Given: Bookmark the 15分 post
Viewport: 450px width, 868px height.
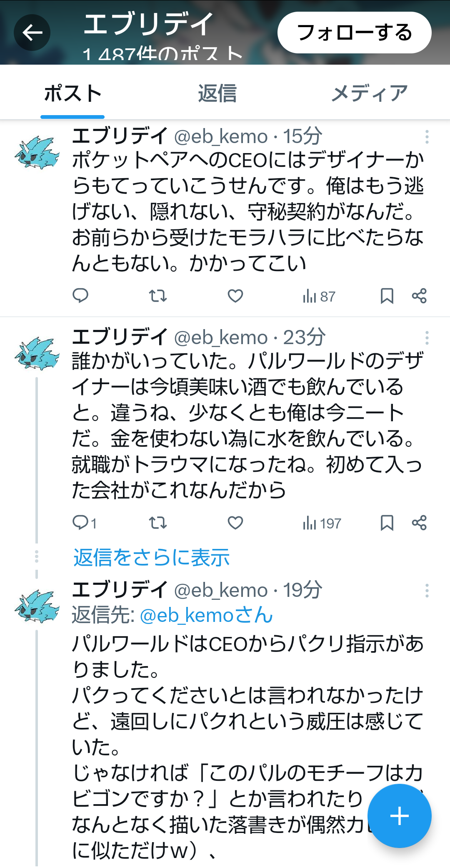Looking at the screenshot, I should 387,296.
